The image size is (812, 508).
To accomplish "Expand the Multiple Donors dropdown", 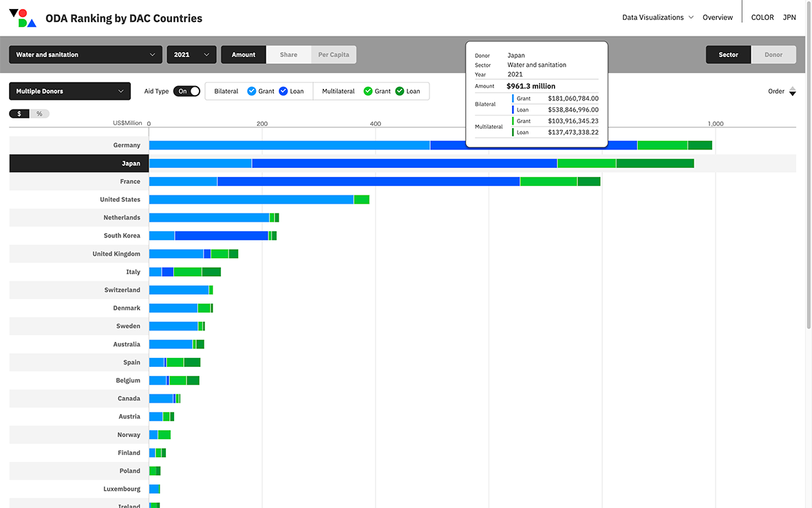I will coord(70,91).
